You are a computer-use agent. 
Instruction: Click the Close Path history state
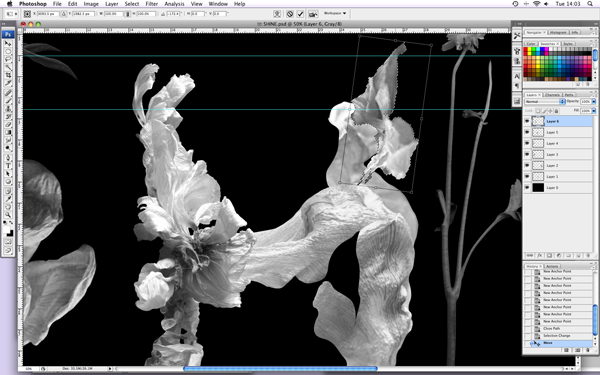tap(562, 328)
